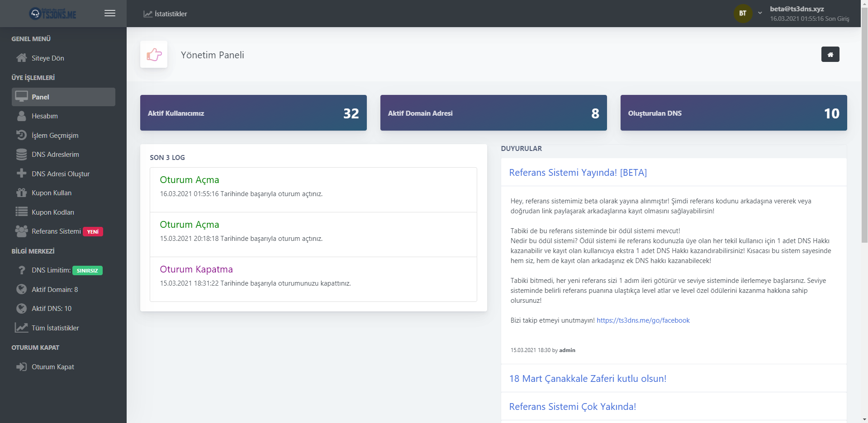Open Tüm İstatistikler link
The height and width of the screenshot is (423, 868).
(x=63, y=328)
